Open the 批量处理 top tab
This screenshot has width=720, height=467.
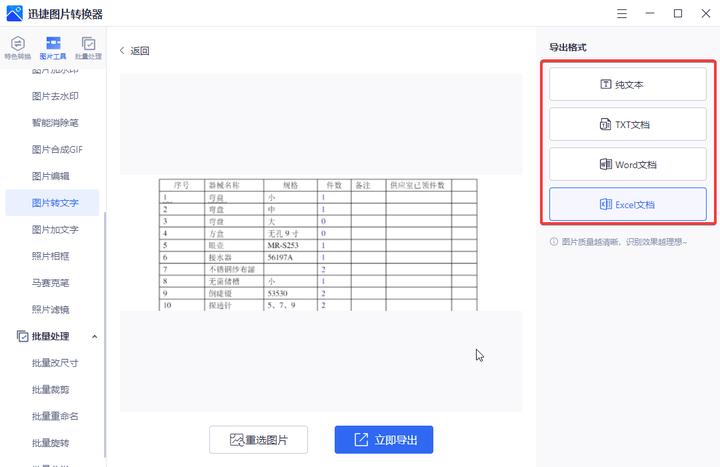point(88,48)
